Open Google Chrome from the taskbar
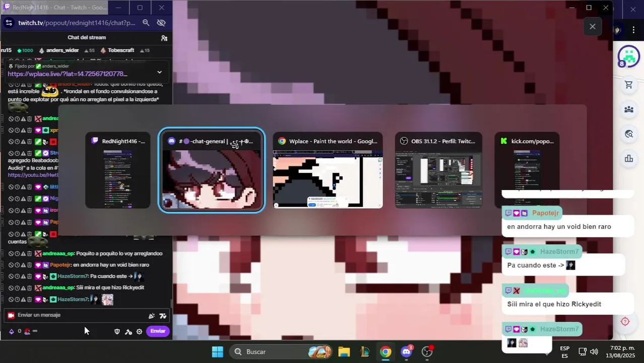The image size is (644, 363). click(385, 352)
